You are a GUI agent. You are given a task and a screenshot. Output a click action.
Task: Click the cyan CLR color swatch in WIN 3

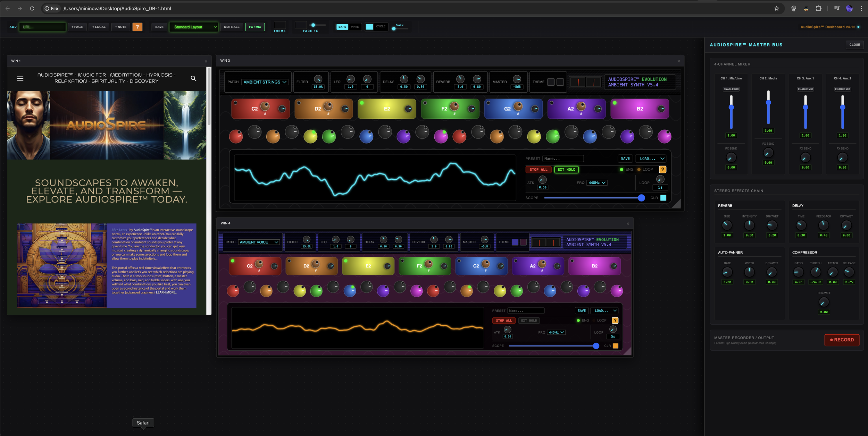(x=663, y=198)
